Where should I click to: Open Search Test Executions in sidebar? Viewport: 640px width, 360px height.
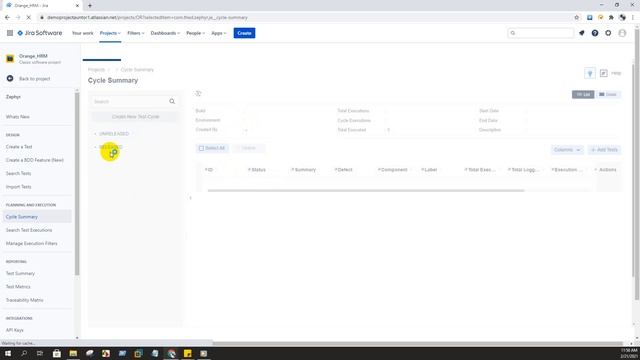click(x=29, y=230)
